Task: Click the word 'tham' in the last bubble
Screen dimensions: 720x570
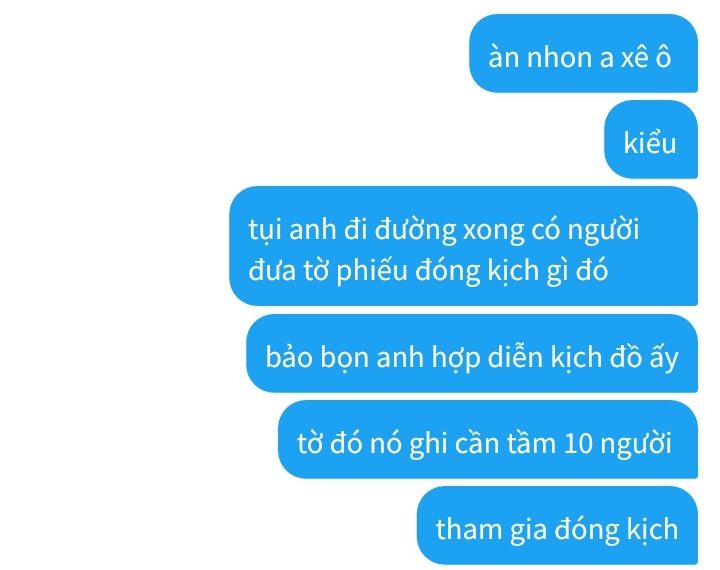Action: point(468,529)
